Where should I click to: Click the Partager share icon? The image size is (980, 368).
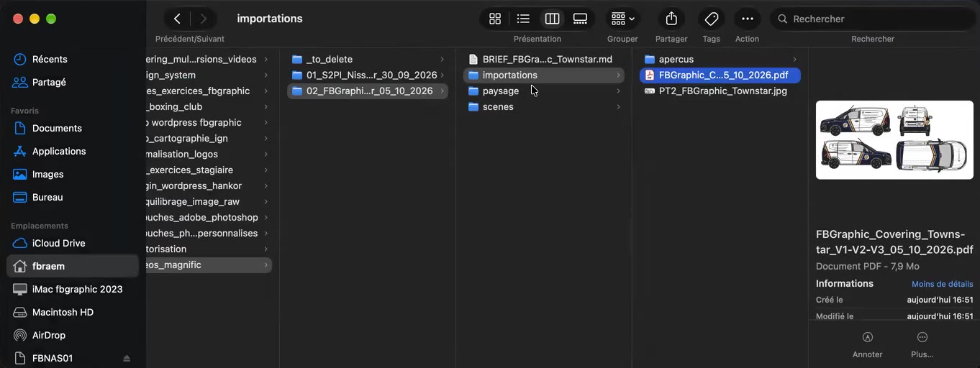pos(671,19)
